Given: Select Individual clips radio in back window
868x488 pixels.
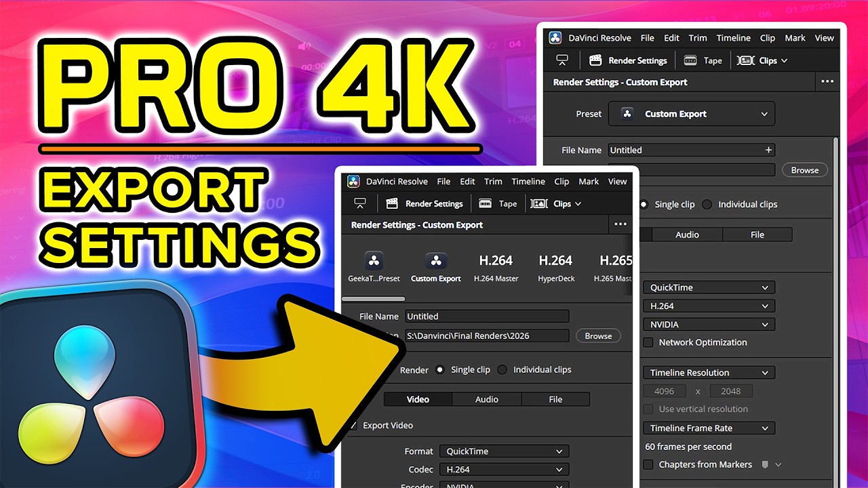Looking at the screenshot, I should click(x=707, y=204).
